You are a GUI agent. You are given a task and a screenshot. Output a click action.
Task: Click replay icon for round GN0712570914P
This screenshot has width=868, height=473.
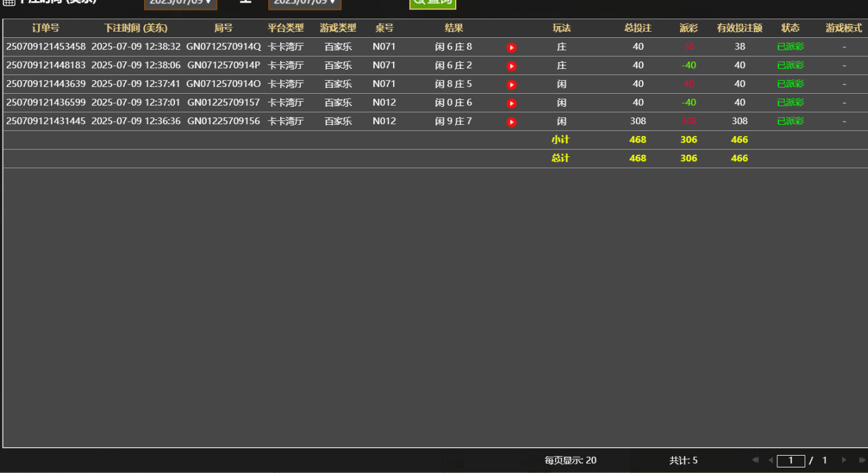(511, 65)
